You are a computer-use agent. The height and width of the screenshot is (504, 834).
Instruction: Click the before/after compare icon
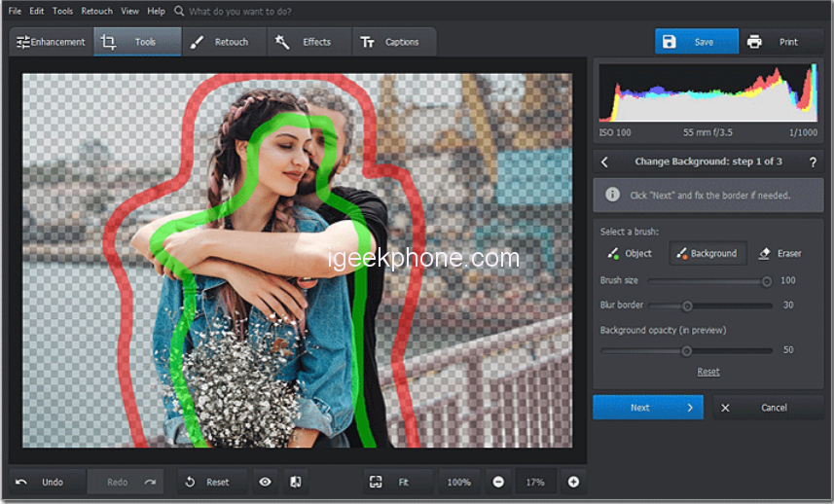tap(295, 482)
